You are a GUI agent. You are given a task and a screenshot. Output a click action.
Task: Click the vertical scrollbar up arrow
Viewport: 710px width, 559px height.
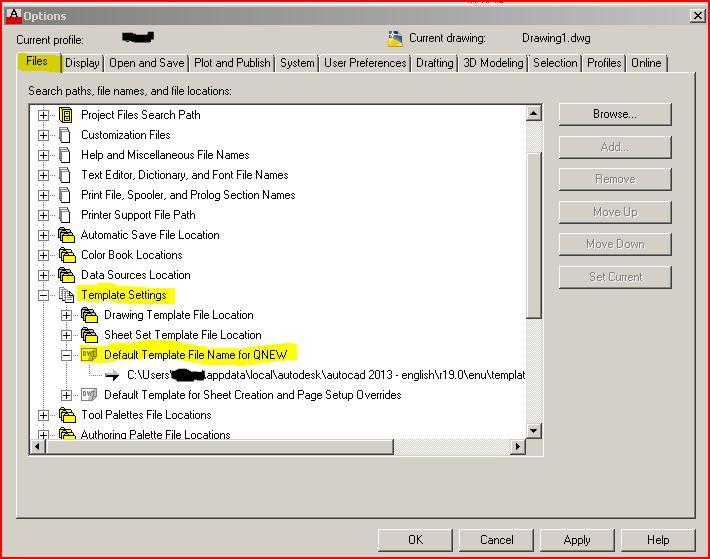534,113
